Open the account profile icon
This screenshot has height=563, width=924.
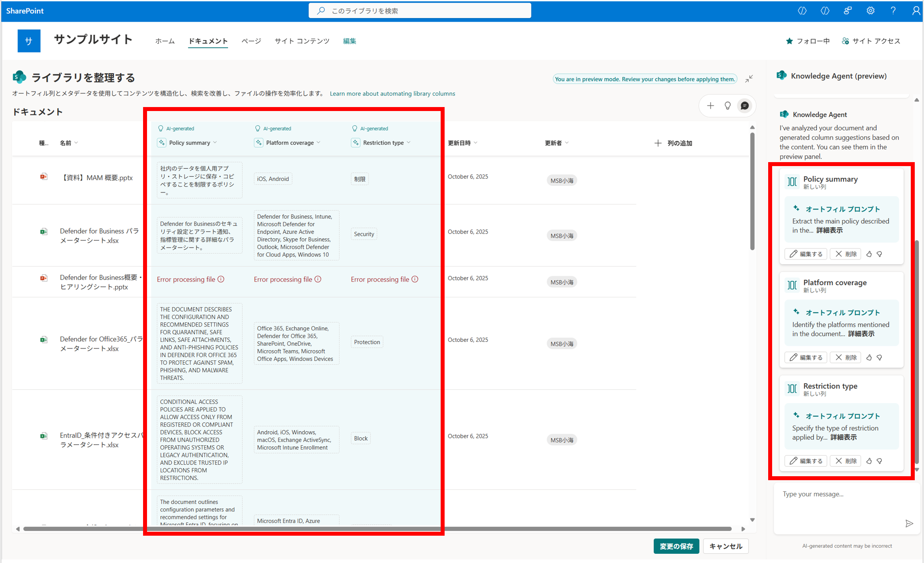click(x=916, y=11)
